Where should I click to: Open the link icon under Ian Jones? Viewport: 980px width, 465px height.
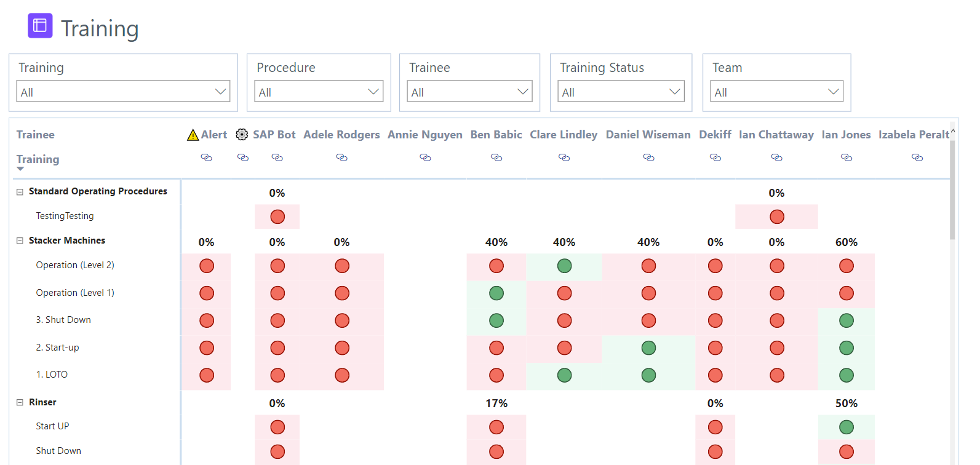(x=847, y=158)
